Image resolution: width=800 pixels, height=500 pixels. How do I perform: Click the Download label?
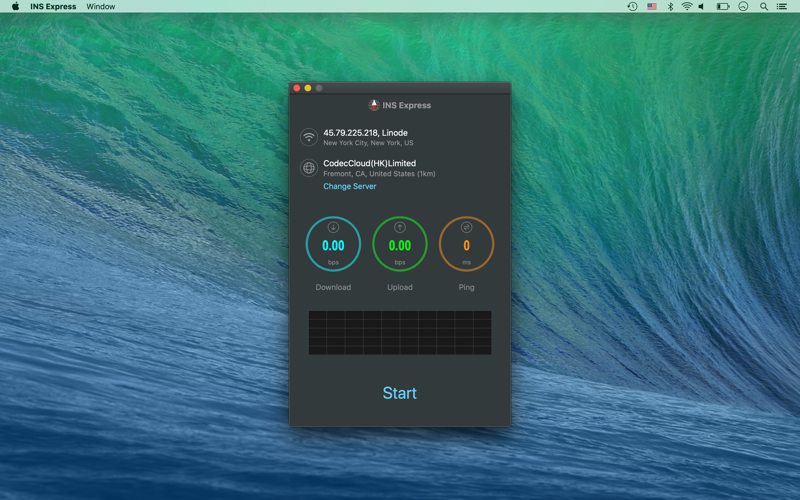[x=333, y=287]
